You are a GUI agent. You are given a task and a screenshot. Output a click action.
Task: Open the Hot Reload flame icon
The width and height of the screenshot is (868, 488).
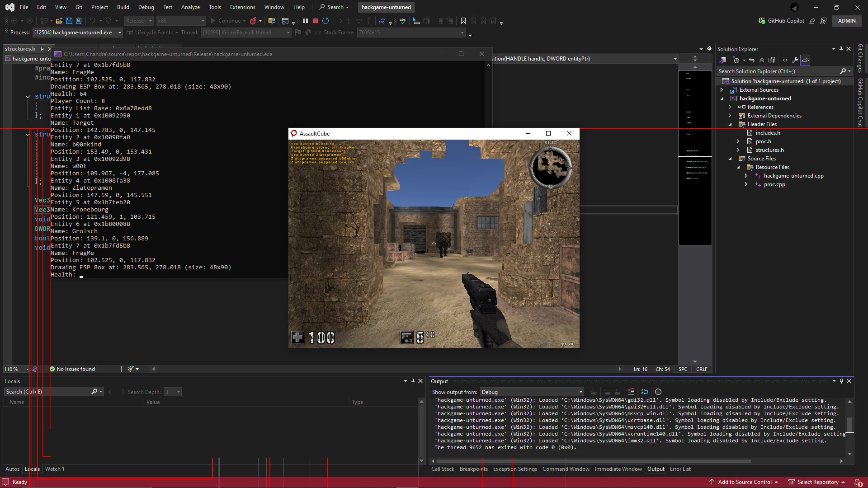click(253, 21)
